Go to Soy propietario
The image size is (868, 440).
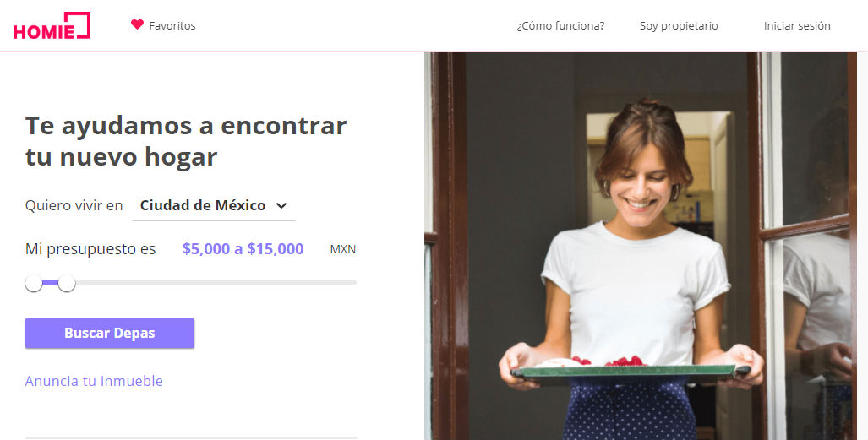point(679,25)
